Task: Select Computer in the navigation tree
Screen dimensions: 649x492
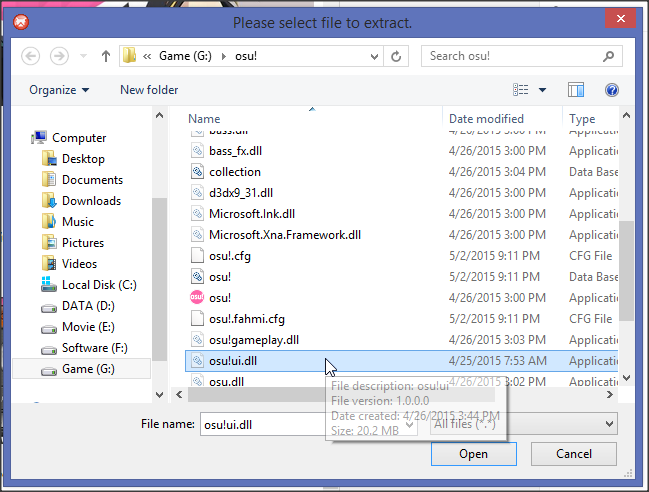Action: click(x=79, y=138)
